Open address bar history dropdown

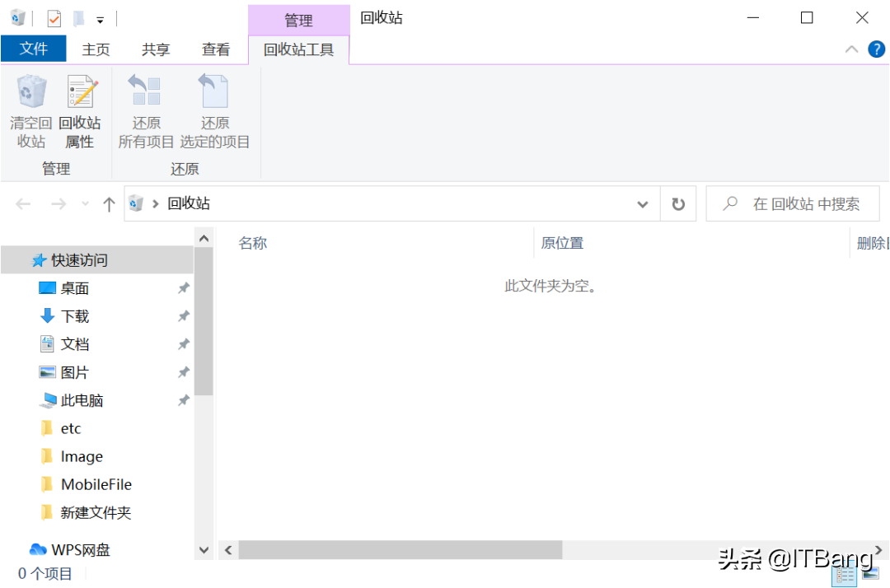643,204
